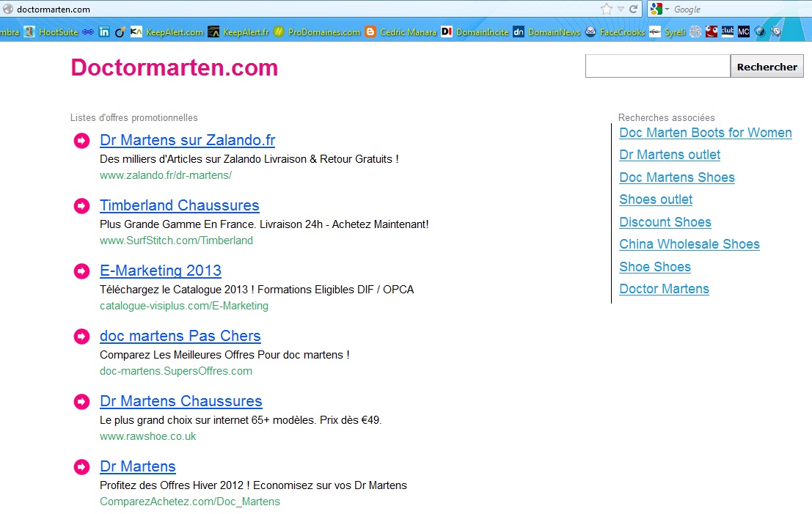
Task: Click the globe site-identity icon in address bar
Action: tap(8, 9)
